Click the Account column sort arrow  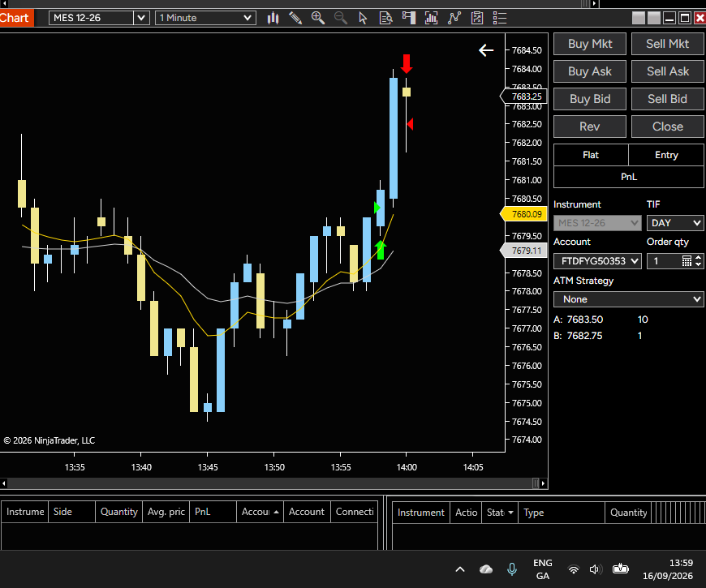tap(276, 512)
